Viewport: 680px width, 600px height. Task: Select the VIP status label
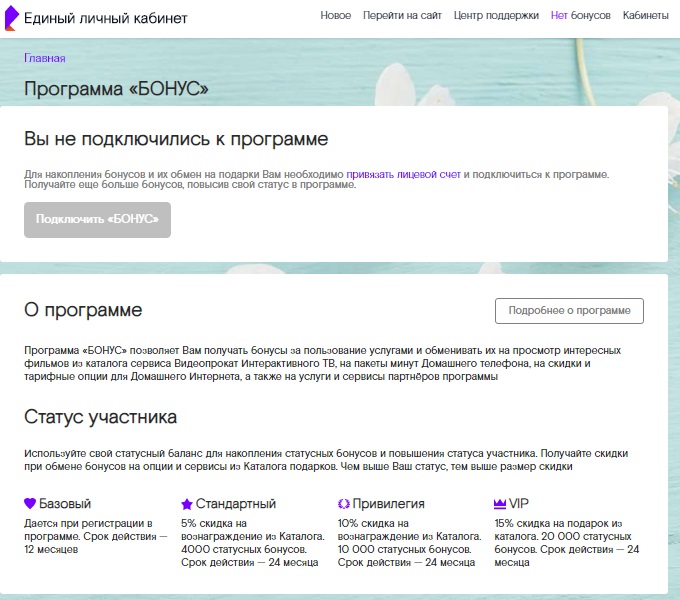(519, 504)
